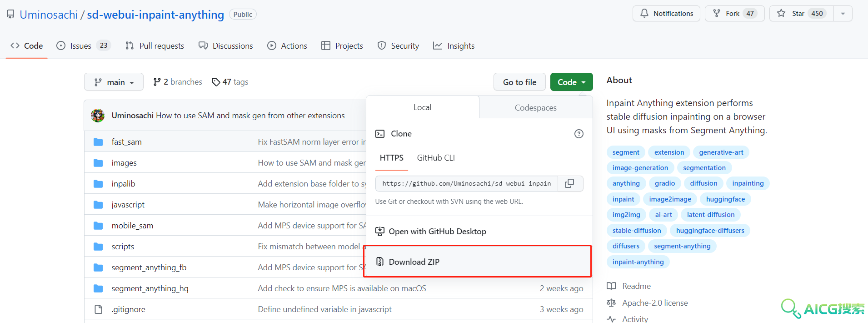The image size is (868, 323).
Task: Open the Issues tab
Action: pyautogui.click(x=84, y=46)
